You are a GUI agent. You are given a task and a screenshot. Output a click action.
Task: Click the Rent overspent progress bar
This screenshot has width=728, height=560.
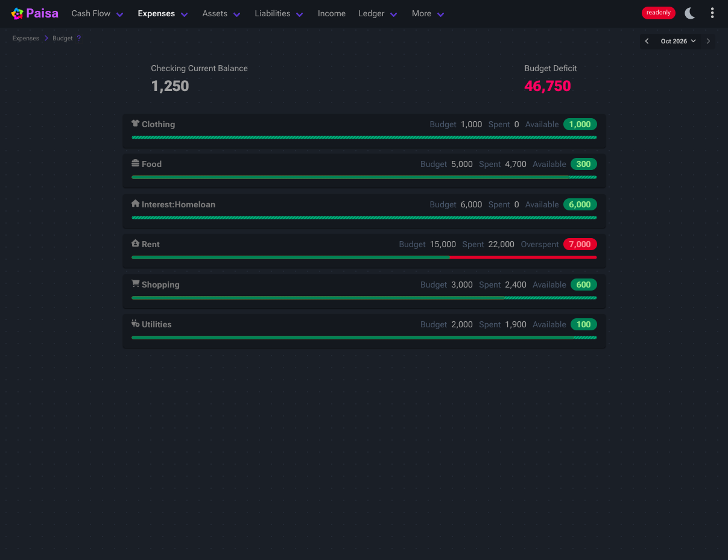pos(364,257)
